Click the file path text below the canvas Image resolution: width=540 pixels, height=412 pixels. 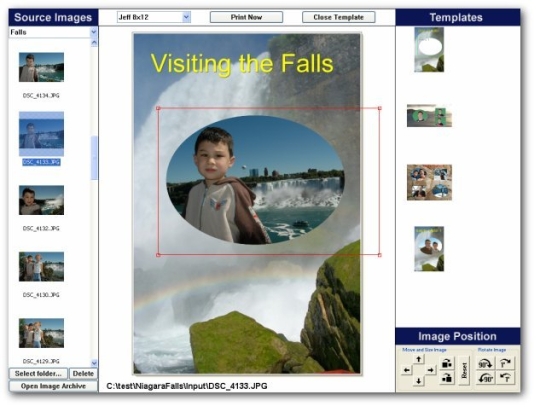[187, 386]
